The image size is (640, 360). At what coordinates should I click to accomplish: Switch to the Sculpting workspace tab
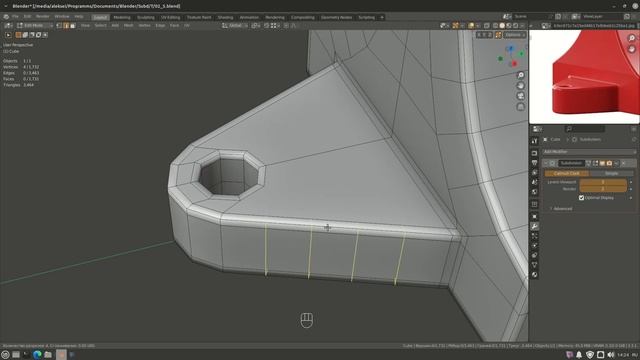coord(146,18)
